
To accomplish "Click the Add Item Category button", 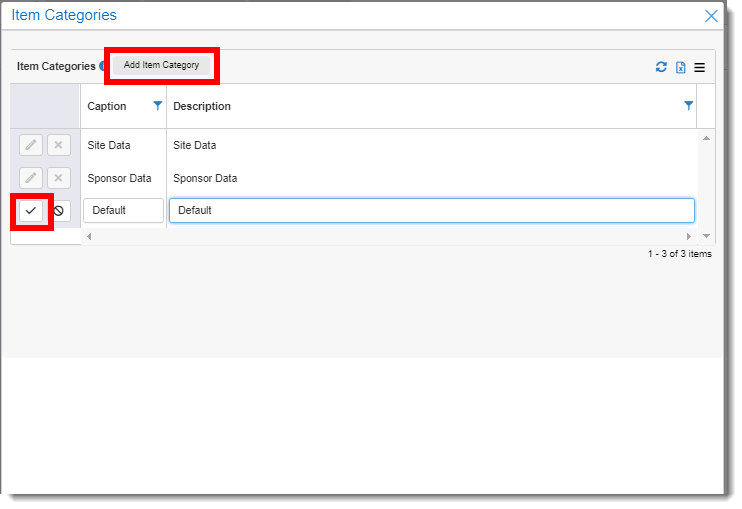I will [161, 65].
